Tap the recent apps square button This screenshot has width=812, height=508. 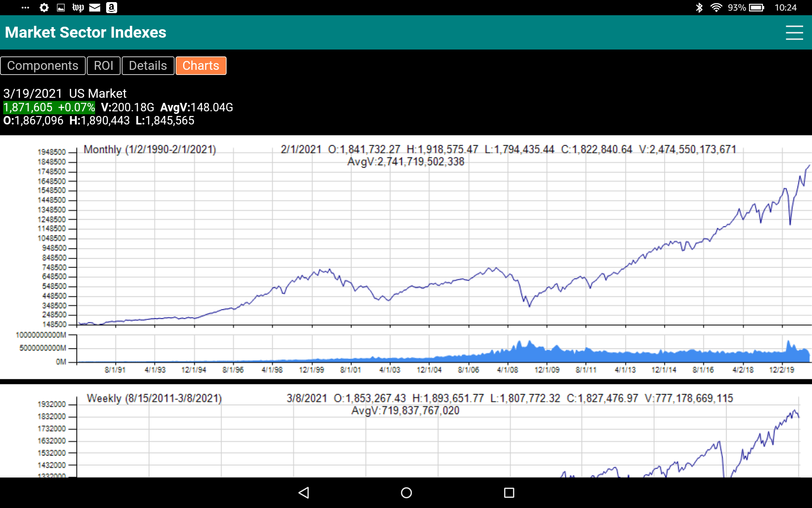(x=509, y=492)
